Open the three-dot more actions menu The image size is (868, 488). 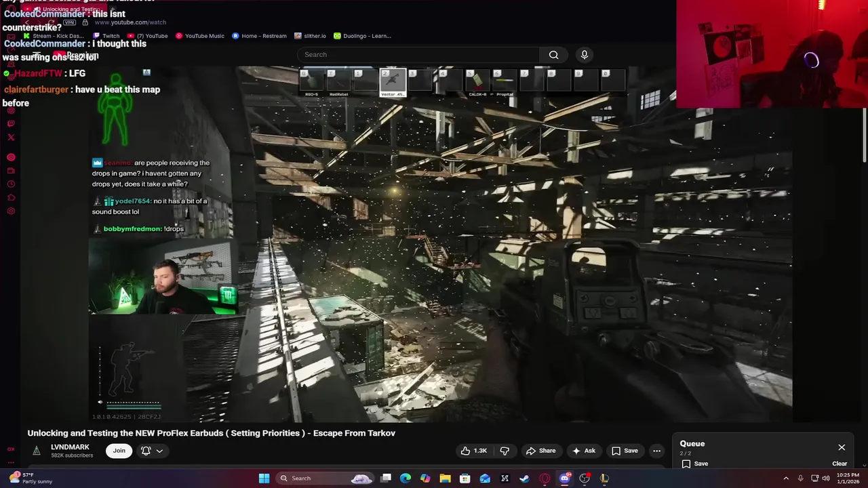pos(656,451)
